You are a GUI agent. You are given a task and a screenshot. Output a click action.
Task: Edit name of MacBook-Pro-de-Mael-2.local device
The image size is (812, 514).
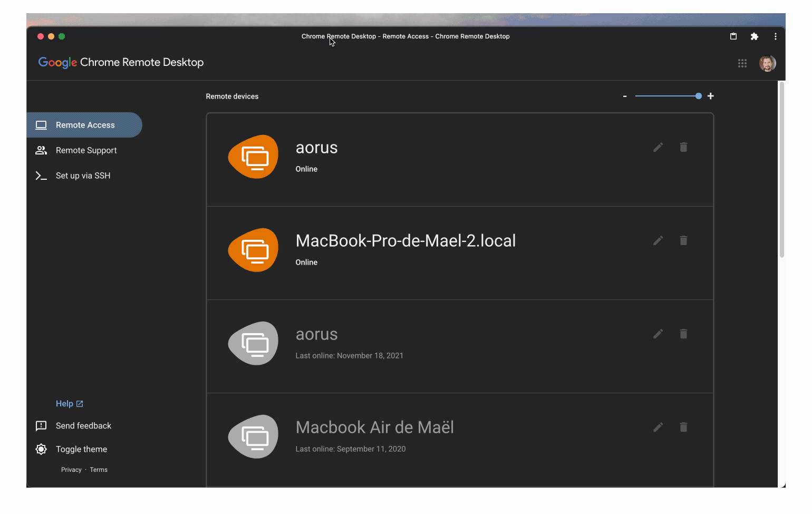coord(658,241)
